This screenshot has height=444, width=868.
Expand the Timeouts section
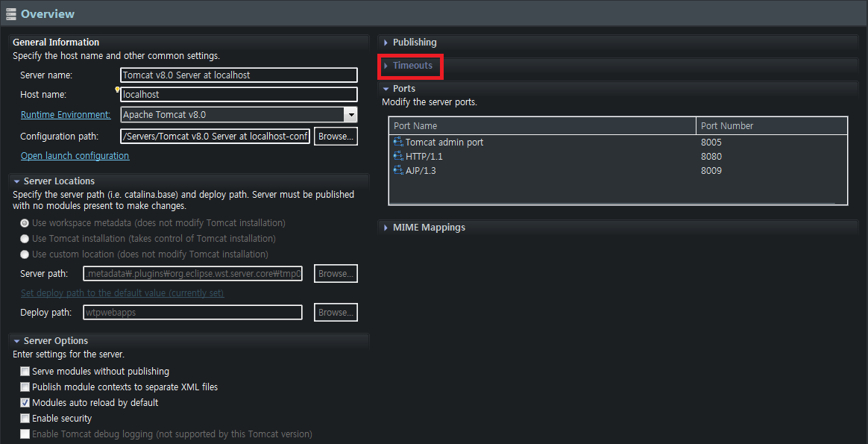click(x=386, y=66)
